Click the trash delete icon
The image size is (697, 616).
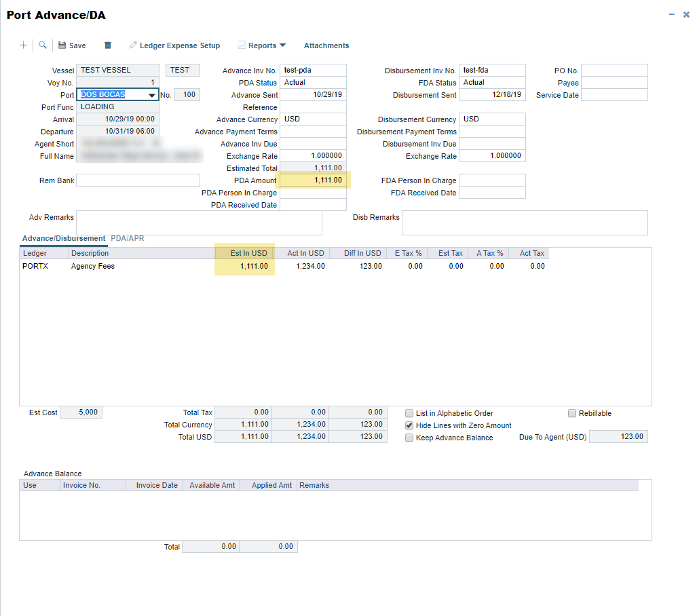point(107,45)
